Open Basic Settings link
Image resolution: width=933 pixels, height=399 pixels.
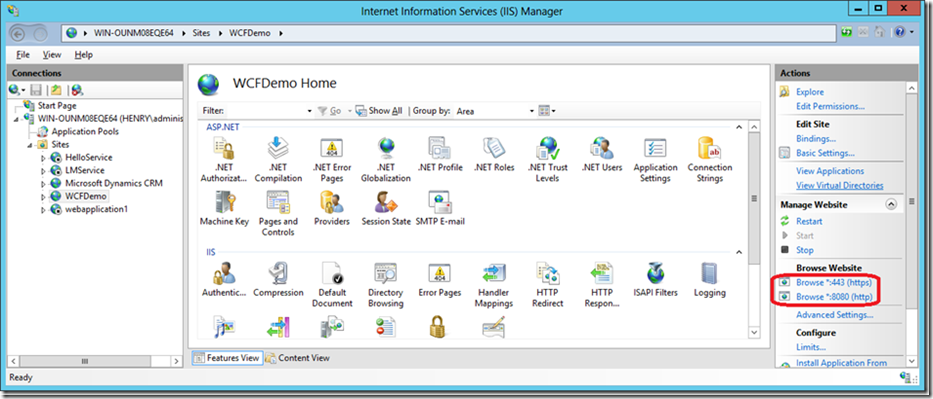(x=825, y=153)
